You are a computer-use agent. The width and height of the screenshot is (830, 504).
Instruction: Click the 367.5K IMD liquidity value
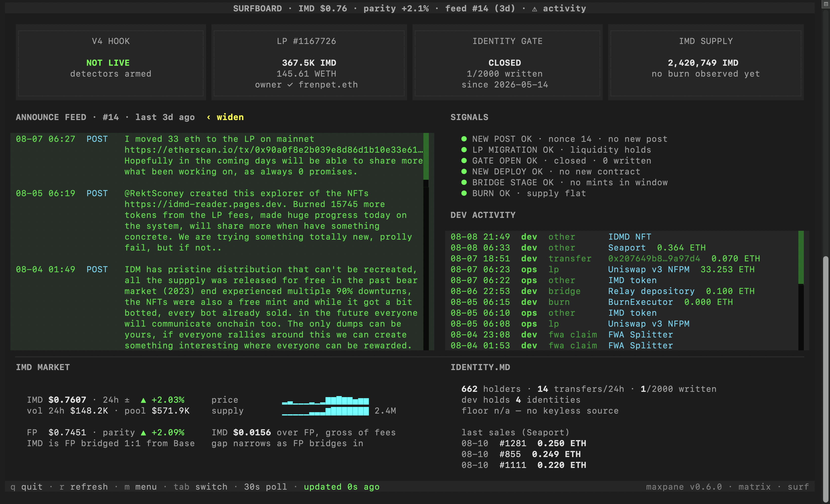(309, 63)
